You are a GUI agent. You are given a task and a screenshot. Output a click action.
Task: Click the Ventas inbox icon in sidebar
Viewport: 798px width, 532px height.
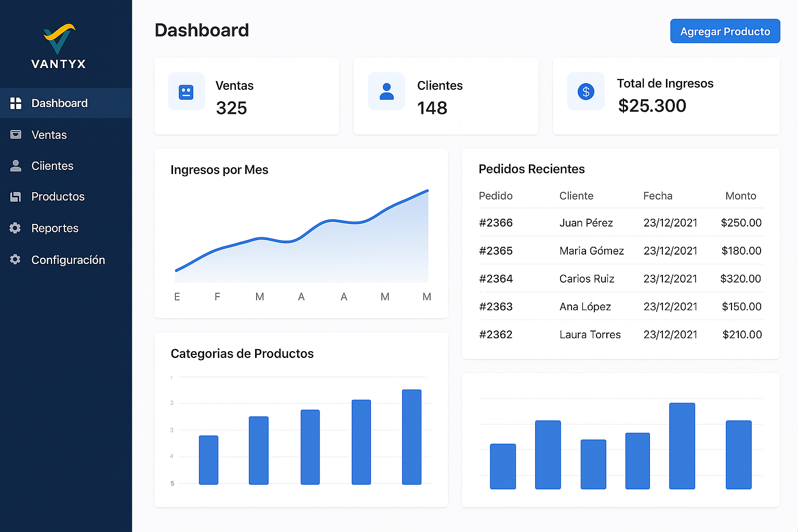click(x=16, y=135)
